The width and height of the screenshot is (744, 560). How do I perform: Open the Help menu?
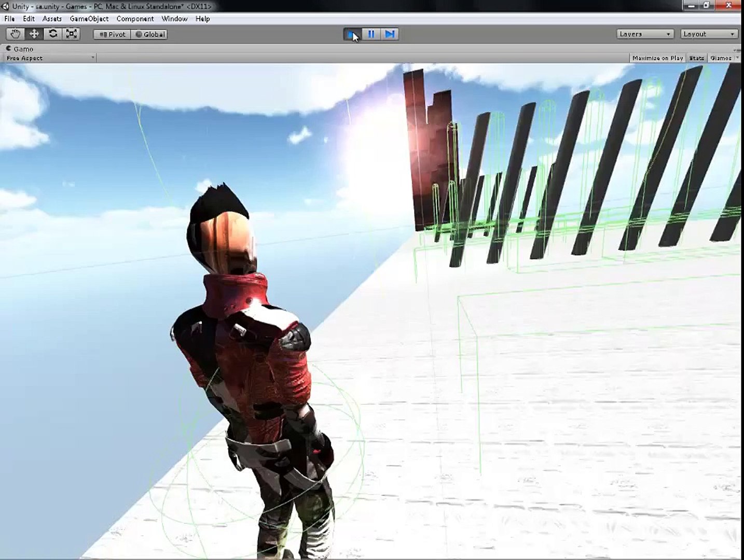(x=203, y=19)
